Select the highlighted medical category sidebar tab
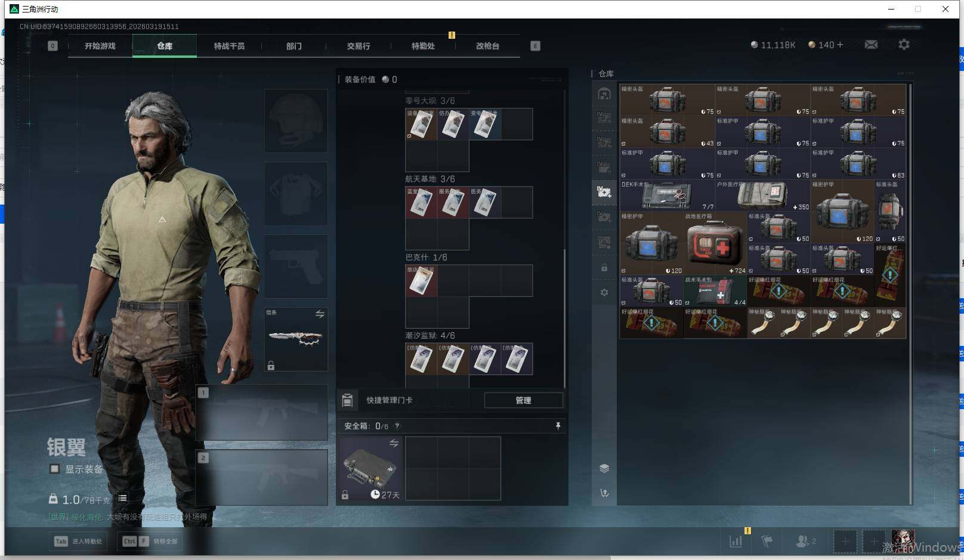Image resolution: width=964 pixels, height=560 pixels. (604, 191)
